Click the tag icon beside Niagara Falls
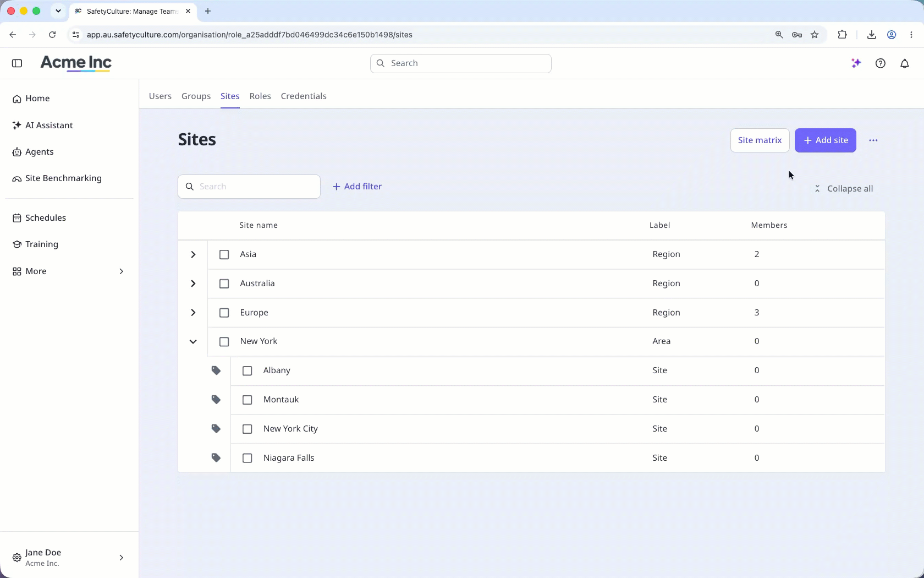This screenshot has height=578, width=924. [216, 458]
